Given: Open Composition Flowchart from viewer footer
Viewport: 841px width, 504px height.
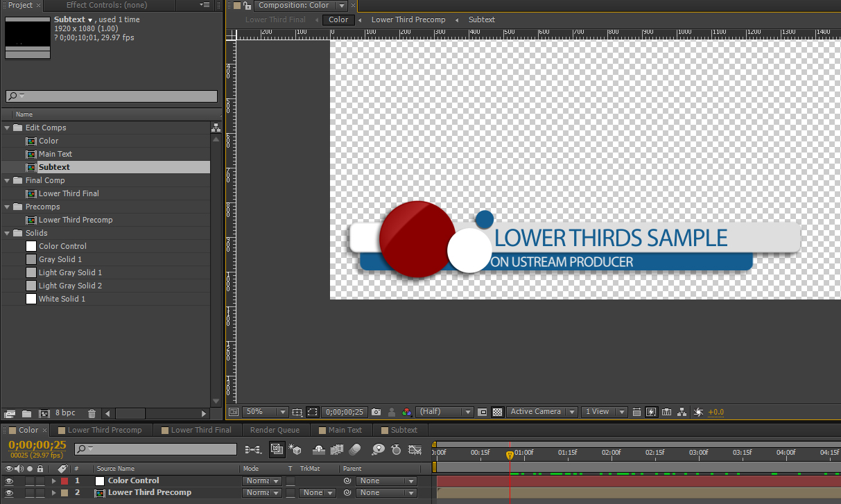Looking at the screenshot, I should click(682, 412).
